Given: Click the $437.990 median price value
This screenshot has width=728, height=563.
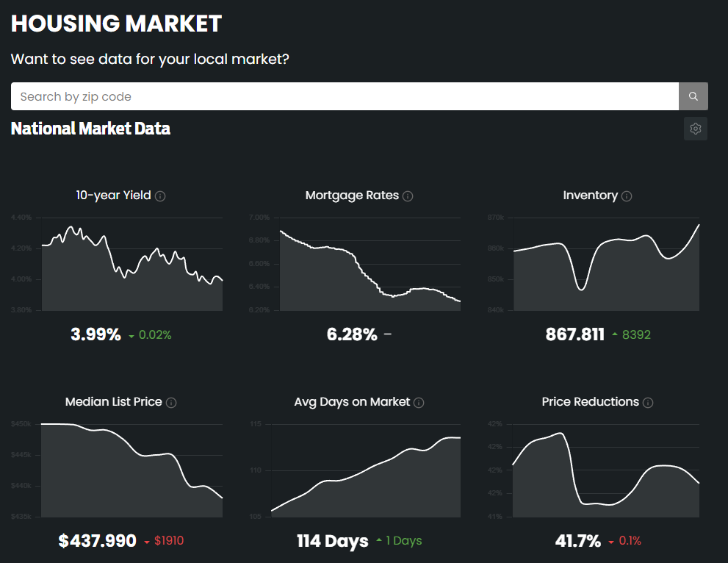Looking at the screenshot, I should coord(98,541).
